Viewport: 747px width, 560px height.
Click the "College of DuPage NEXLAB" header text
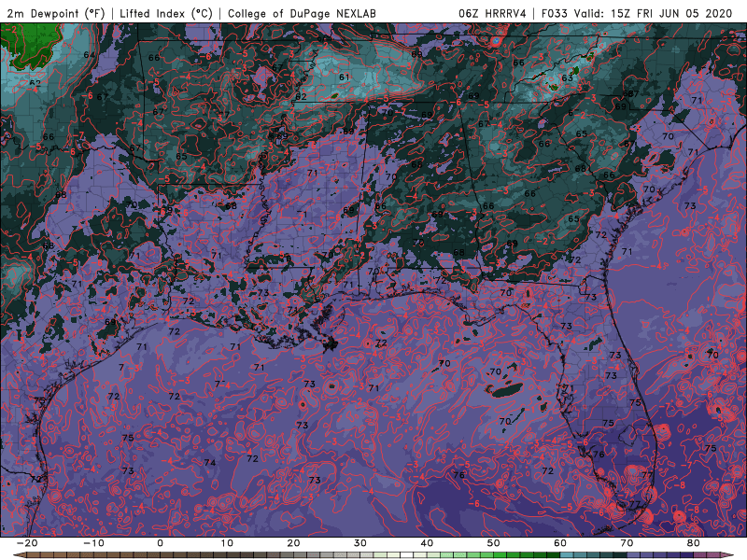click(302, 14)
